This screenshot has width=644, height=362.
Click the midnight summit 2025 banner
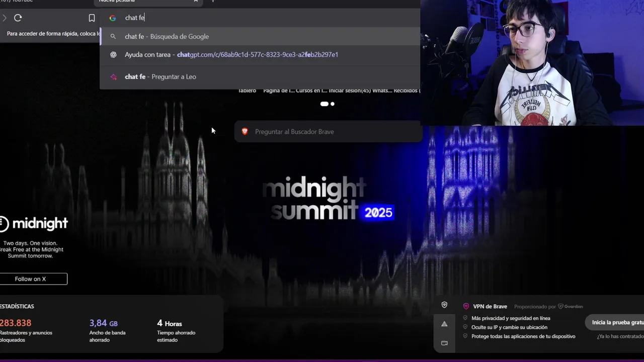pos(328,198)
